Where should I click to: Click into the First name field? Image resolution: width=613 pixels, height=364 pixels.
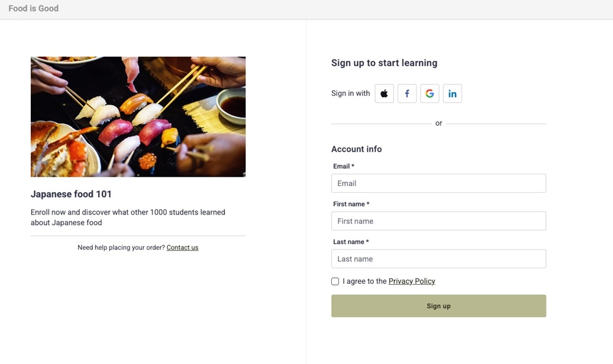[438, 221]
